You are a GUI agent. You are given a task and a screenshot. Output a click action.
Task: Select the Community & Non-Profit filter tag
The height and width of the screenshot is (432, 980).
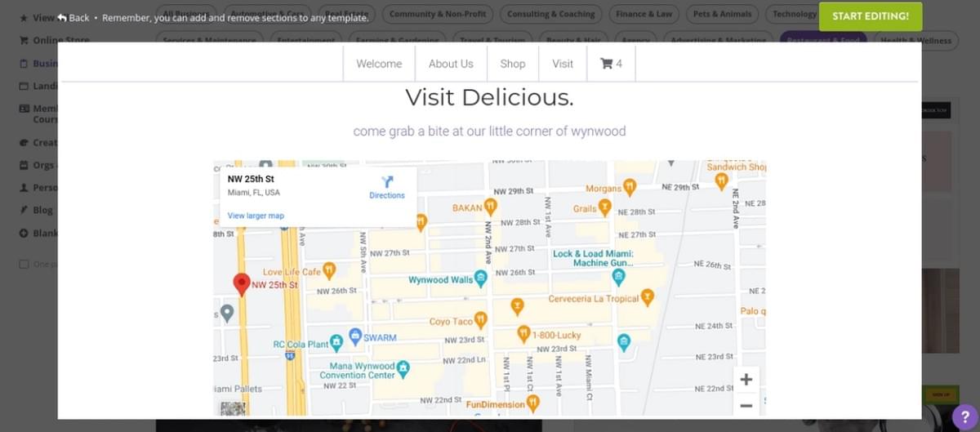pyautogui.click(x=438, y=14)
